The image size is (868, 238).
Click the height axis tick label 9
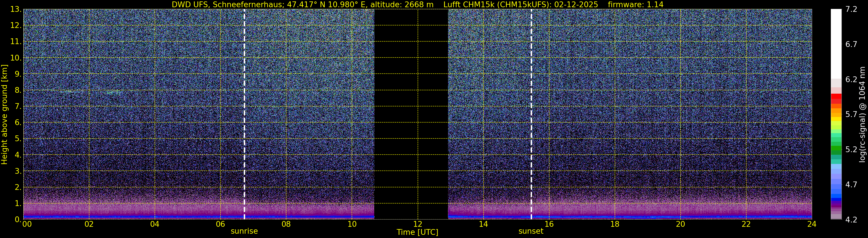pos(18,74)
